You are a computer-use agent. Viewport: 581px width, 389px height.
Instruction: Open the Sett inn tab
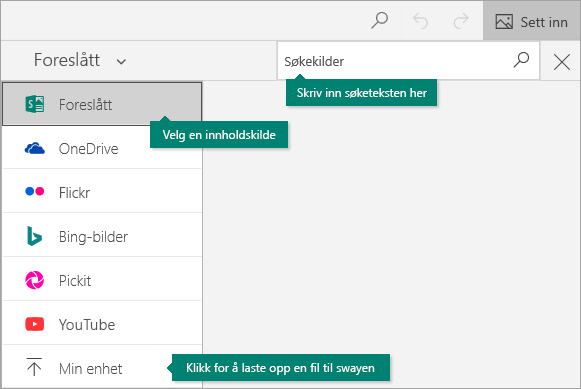(x=531, y=21)
